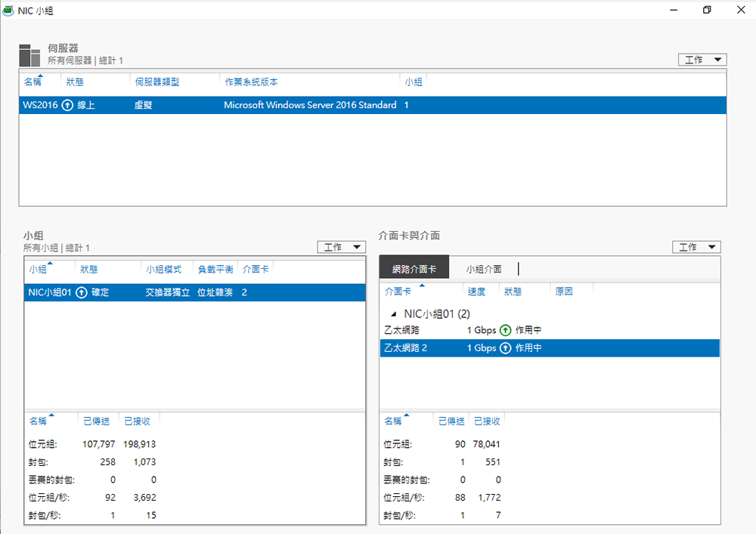756x534 pixels.
Task: Switch to the 小組介面 tab
Action: tap(484, 269)
